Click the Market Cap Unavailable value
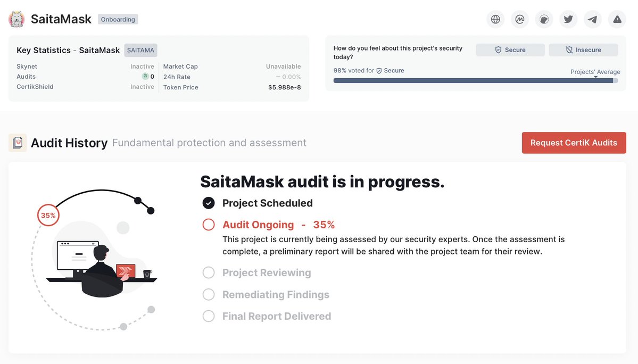 tap(283, 67)
